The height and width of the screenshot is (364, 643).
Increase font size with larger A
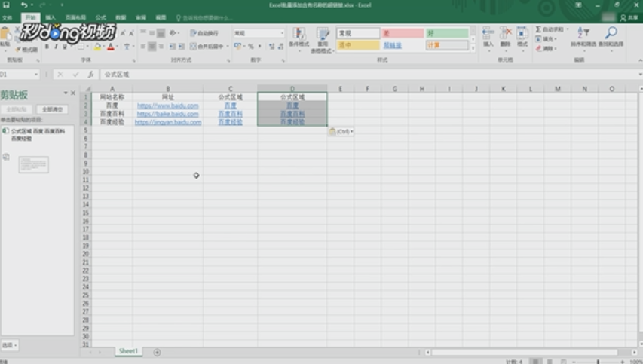[123, 33]
